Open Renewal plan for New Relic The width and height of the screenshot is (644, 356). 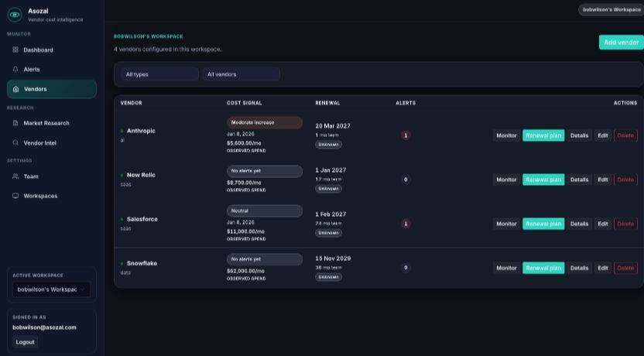coord(543,180)
